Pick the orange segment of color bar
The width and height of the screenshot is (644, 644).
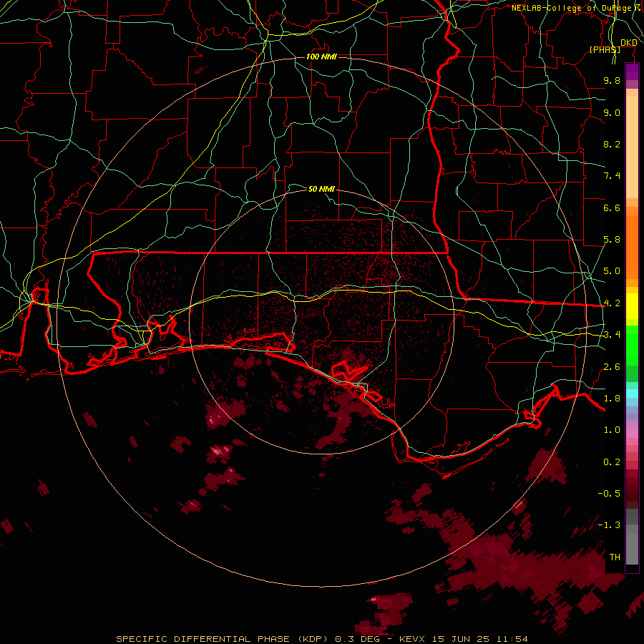click(x=632, y=246)
